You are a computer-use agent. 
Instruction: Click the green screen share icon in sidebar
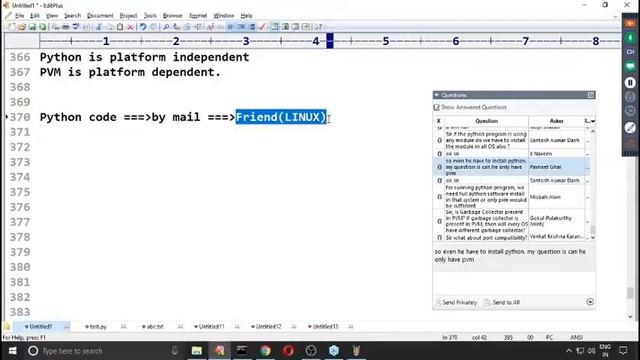point(630,66)
